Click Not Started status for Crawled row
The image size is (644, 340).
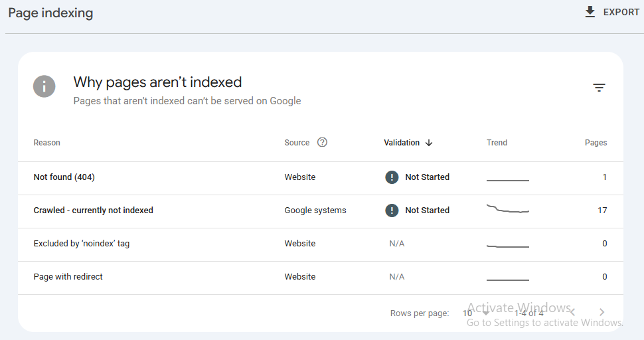427,211
